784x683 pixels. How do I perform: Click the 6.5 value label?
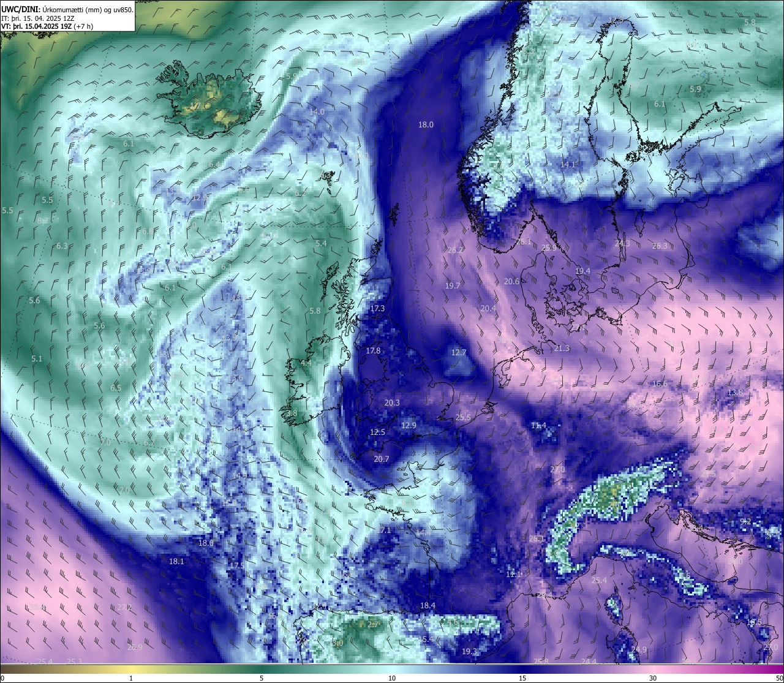click(116, 388)
